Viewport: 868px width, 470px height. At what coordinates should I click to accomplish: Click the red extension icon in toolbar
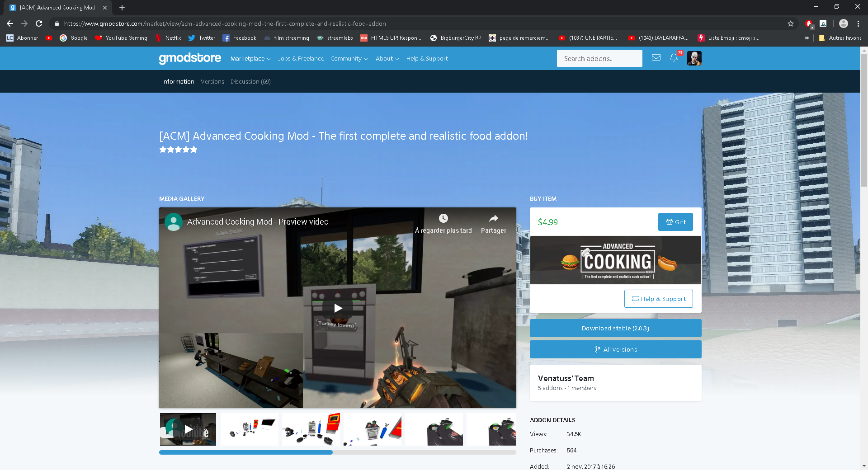pos(809,23)
